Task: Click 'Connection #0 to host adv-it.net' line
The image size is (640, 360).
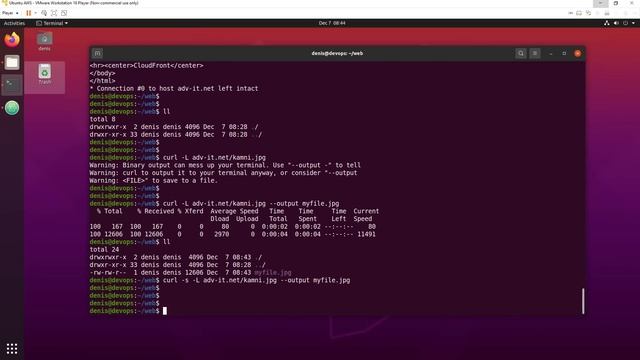Action: tap(173, 89)
